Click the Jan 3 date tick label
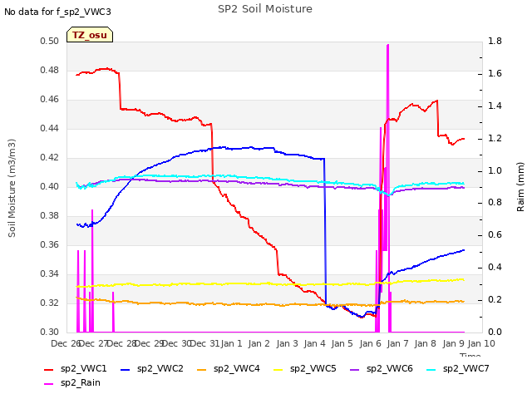532x399 pixels. coord(288,344)
